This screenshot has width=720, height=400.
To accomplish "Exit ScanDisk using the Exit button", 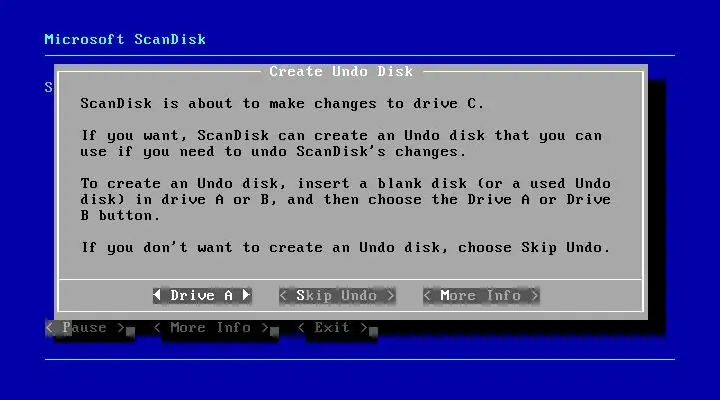I will tap(333, 328).
